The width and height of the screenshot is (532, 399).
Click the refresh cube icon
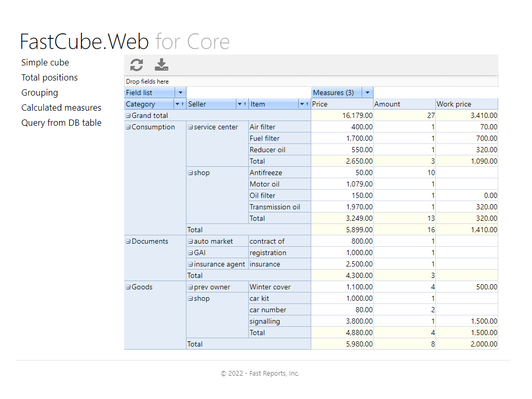tap(137, 65)
